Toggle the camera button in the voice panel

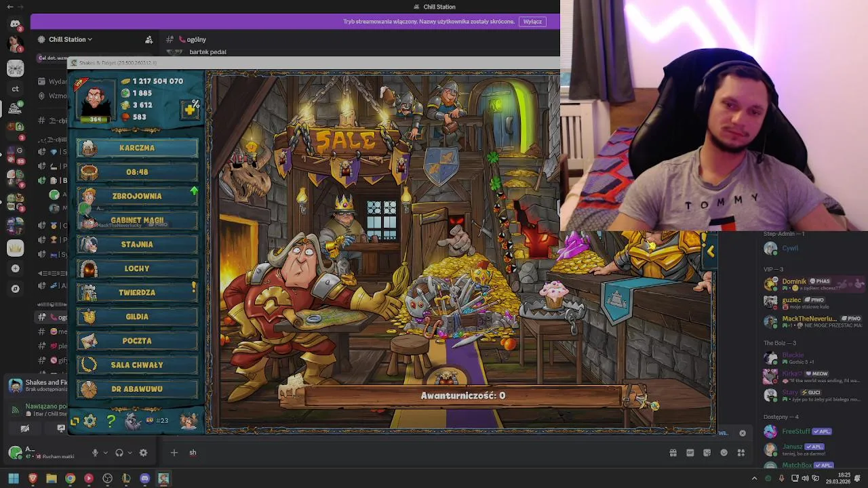(25, 428)
